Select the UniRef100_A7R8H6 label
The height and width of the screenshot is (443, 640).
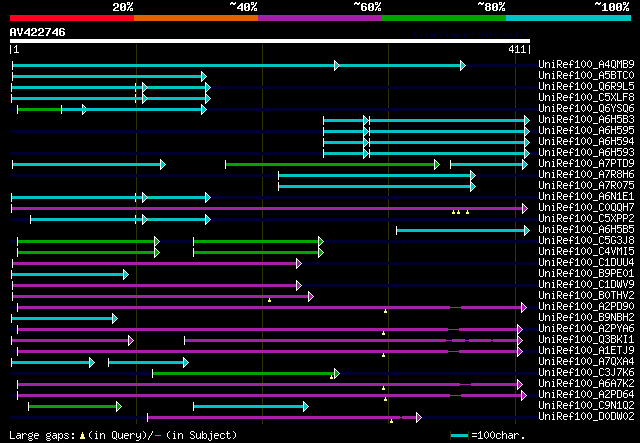586,175
